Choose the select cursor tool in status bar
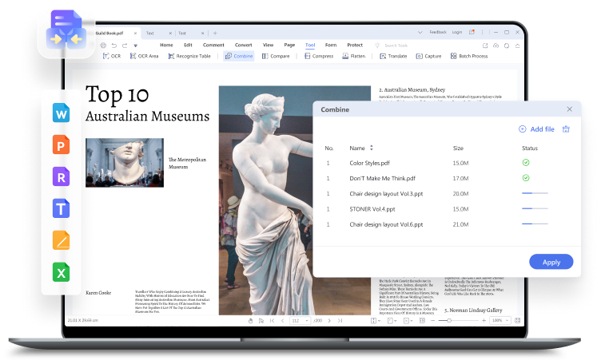601x364 pixels. point(261,321)
